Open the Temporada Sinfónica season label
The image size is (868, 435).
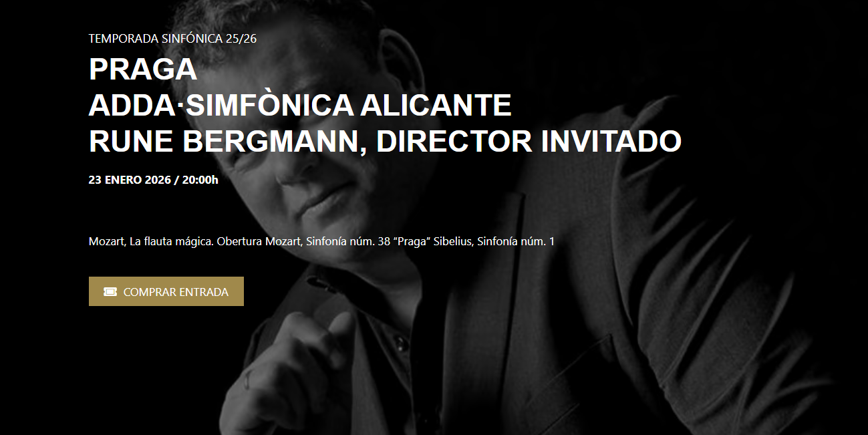tap(156, 39)
